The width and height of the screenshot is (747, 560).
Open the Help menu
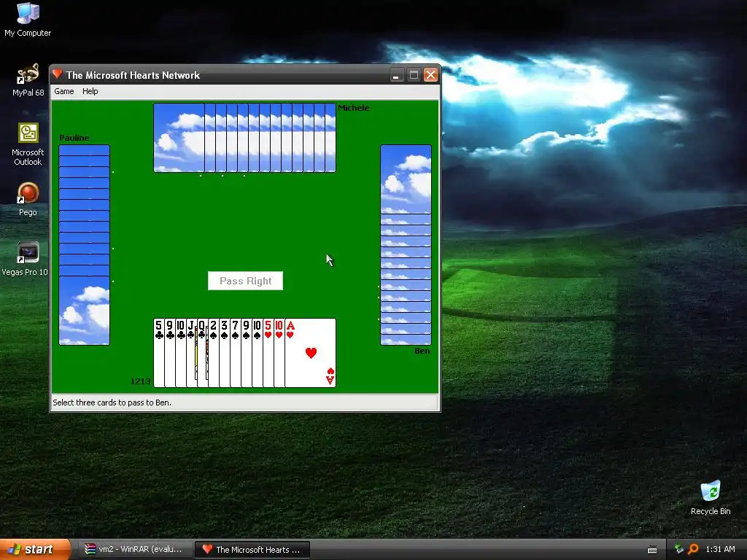point(90,91)
